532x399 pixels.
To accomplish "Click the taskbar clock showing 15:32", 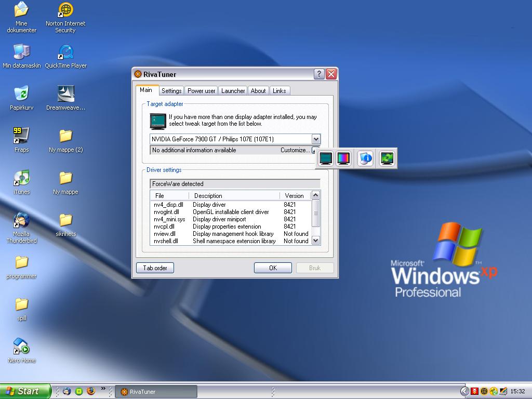I will coord(517,391).
